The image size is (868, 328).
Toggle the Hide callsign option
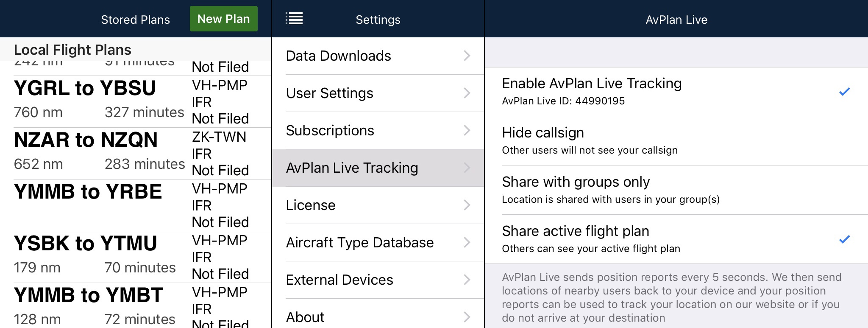pyautogui.click(x=676, y=141)
